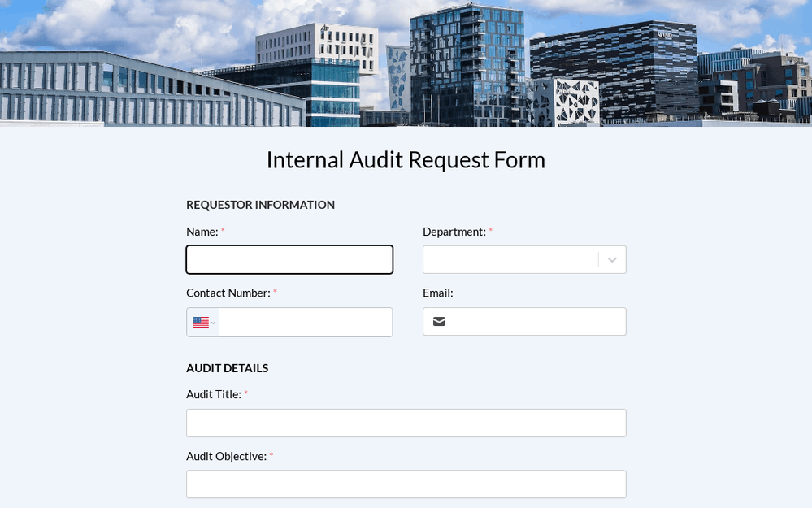Click the Contact Number phone input
This screenshot has height=508, width=812.
(x=305, y=323)
